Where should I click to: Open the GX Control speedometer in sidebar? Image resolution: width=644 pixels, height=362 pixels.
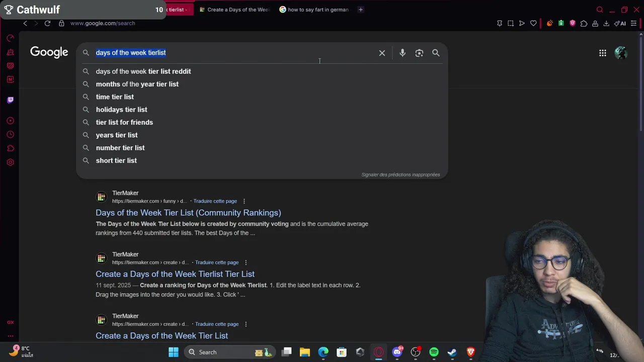pyautogui.click(x=10, y=38)
